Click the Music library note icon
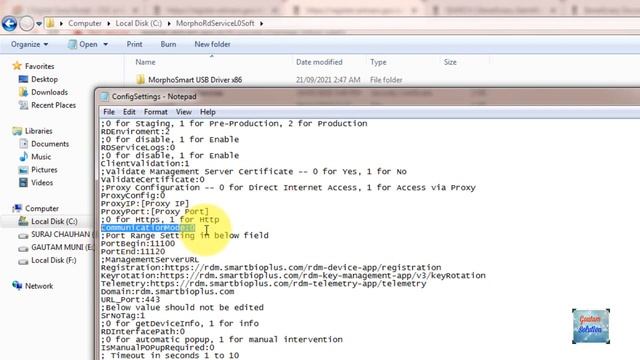This screenshot has height=360, width=640. pos(24,157)
